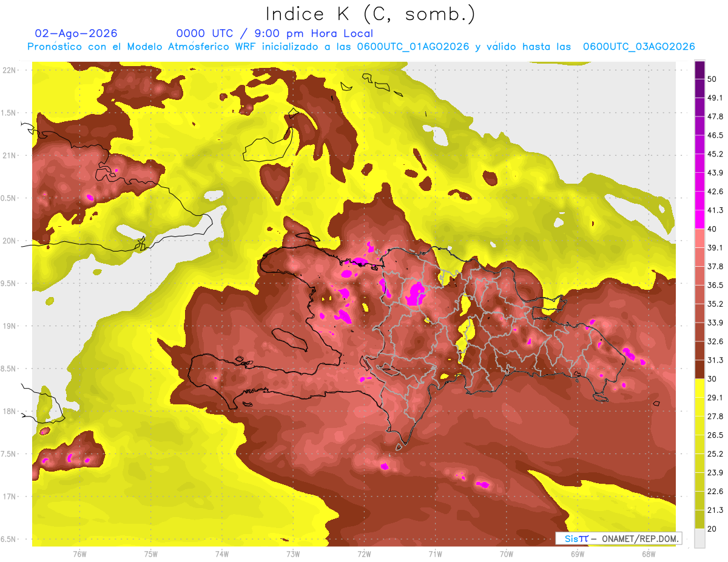This screenshot has height=562, width=728.
Task: Select the date label "02-Ago-2026"
Action: pyautogui.click(x=76, y=33)
